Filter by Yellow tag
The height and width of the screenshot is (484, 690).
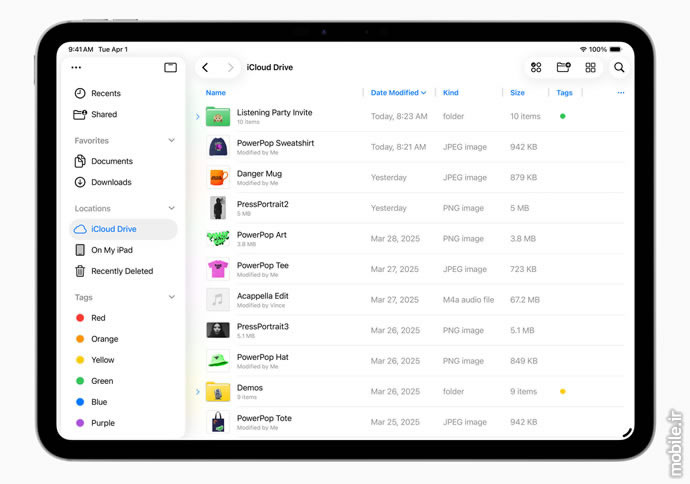pyautogui.click(x=95, y=360)
